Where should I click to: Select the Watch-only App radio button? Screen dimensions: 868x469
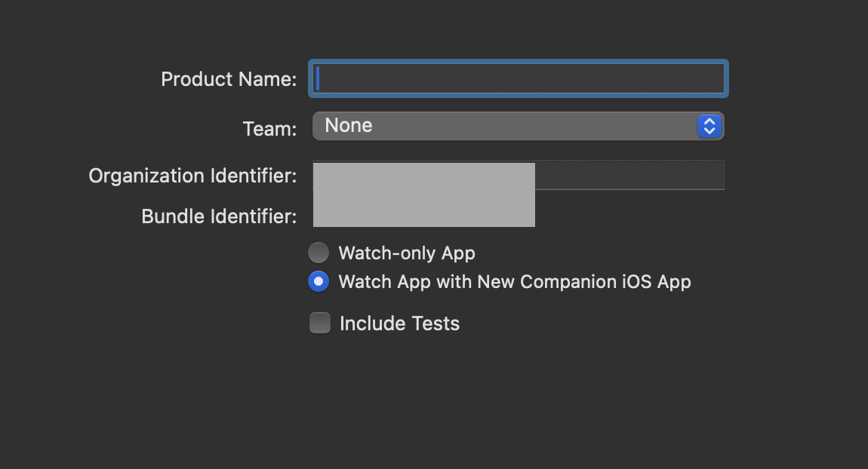319,253
